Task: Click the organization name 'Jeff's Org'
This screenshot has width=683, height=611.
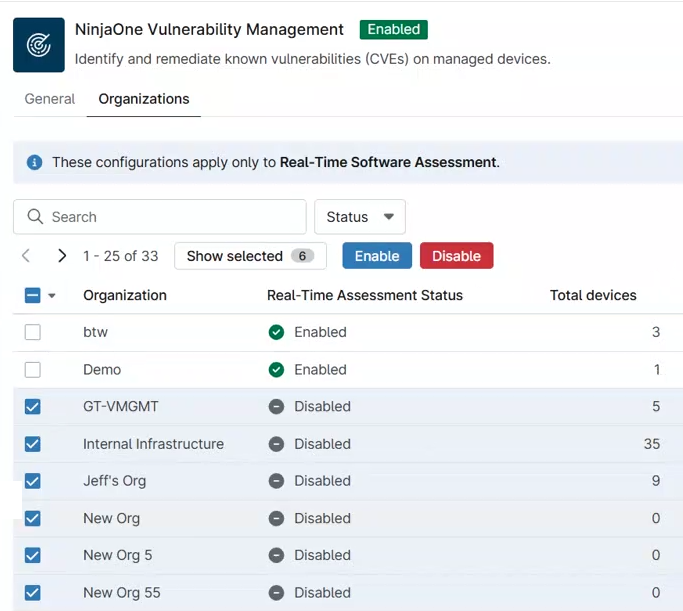Action: point(115,481)
